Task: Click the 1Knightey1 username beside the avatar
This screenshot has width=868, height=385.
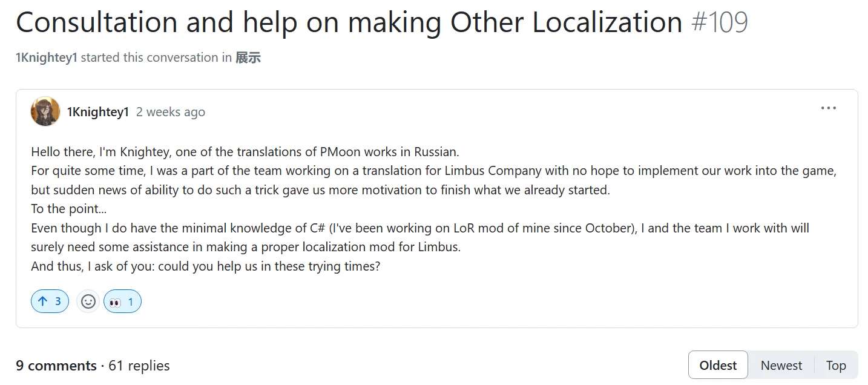Action: click(97, 112)
